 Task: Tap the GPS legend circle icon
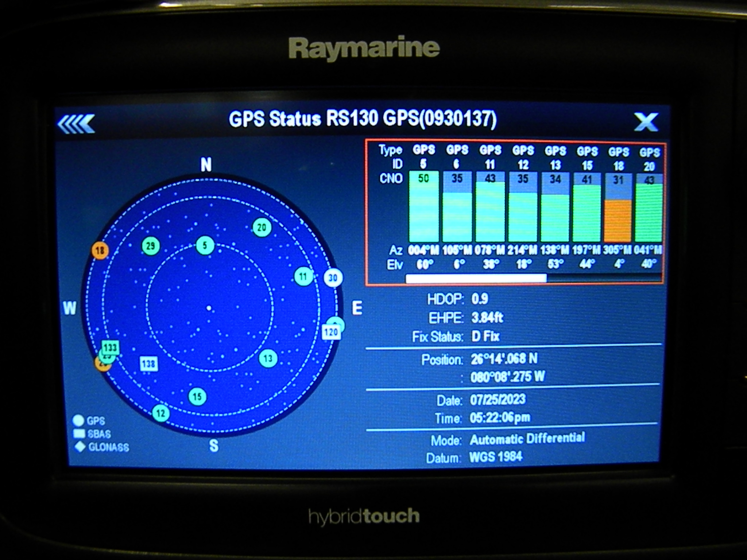coord(78,420)
